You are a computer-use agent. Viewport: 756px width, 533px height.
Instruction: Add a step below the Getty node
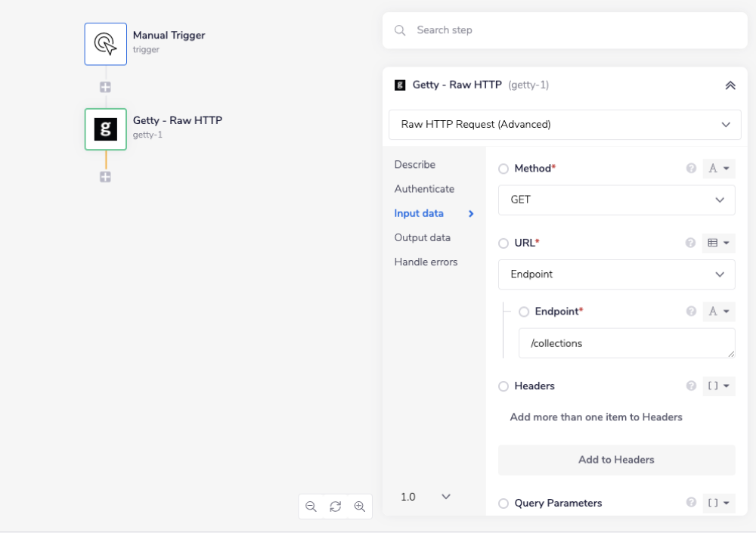point(105,177)
